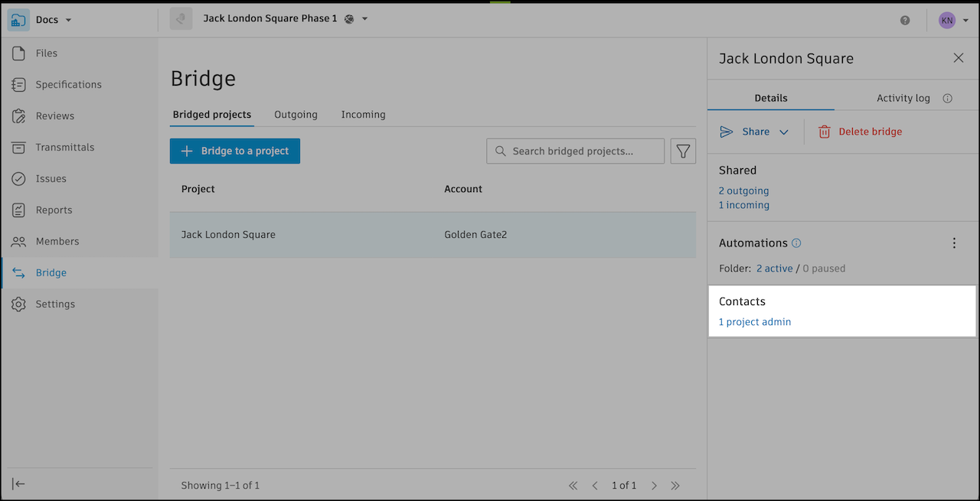Navigate to the Reviews page
Image resolution: width=980 pixels, height=501 pixels.
(x=53, y=115)
